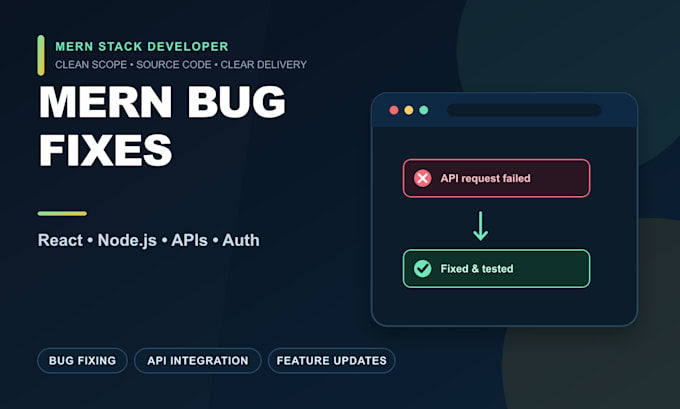
Task: Click 'React • Node.js • APIs • Auth' text
Action: (x=149, y=240)
